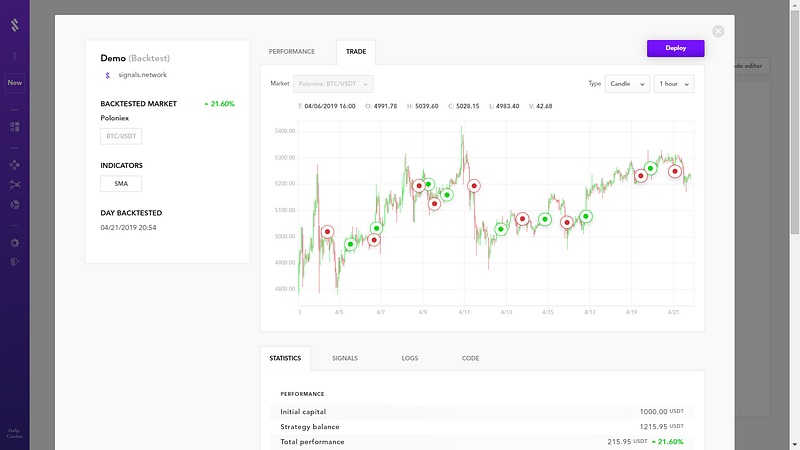This screenshot has width=800, height=450.
Task: Click the first red sell marker near 4/5
Action: click(x=328, y=232)
